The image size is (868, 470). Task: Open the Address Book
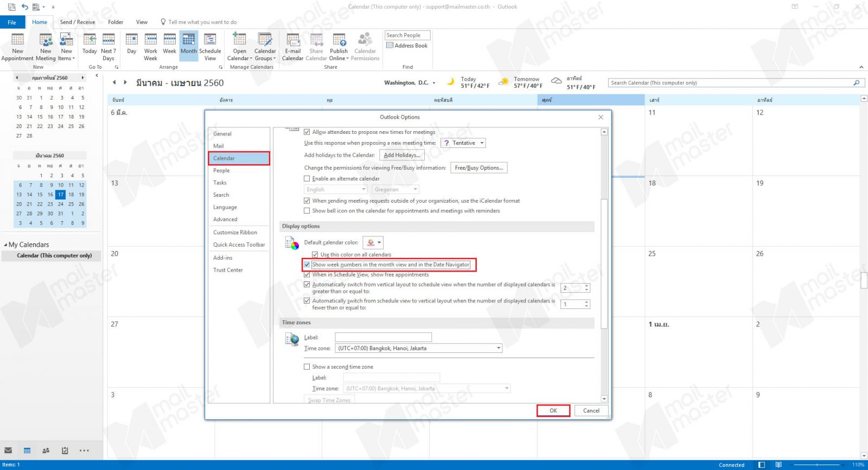[x=407, y=46]
